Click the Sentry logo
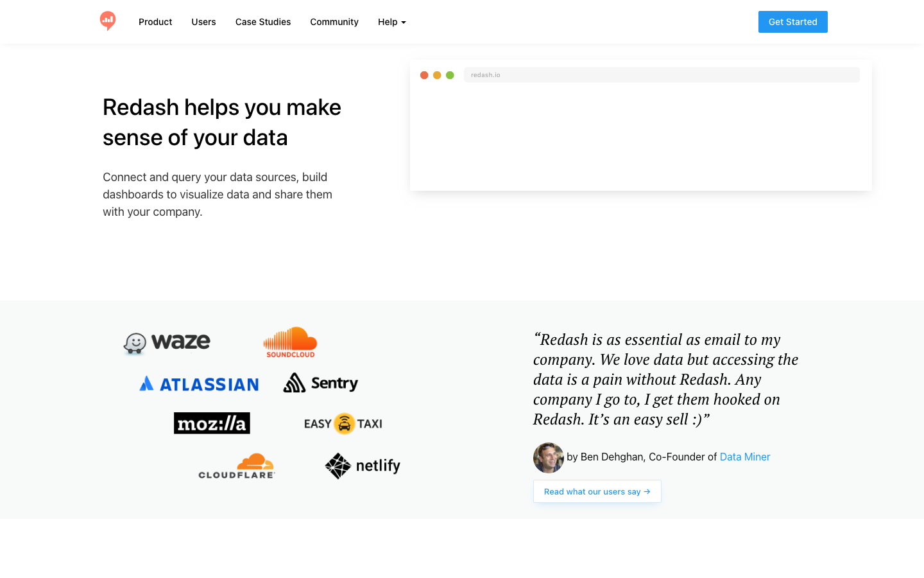The width and height of the screenshot is (924, 578). pyautogui.click(x=321, y=383)
